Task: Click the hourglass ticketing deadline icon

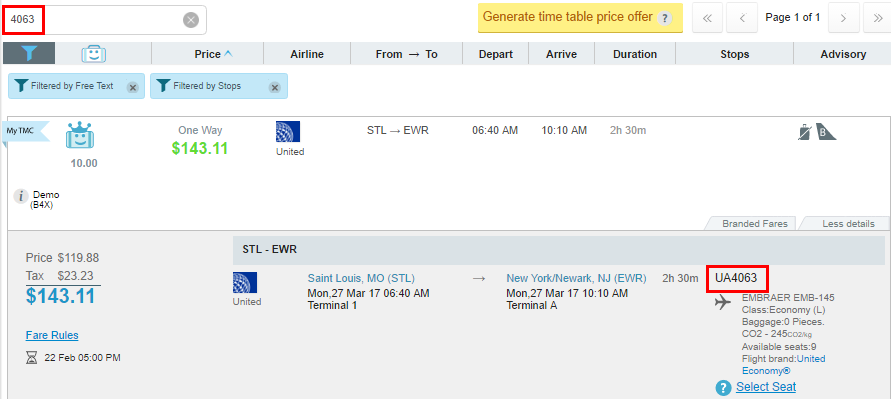Action: pos(31,358)
